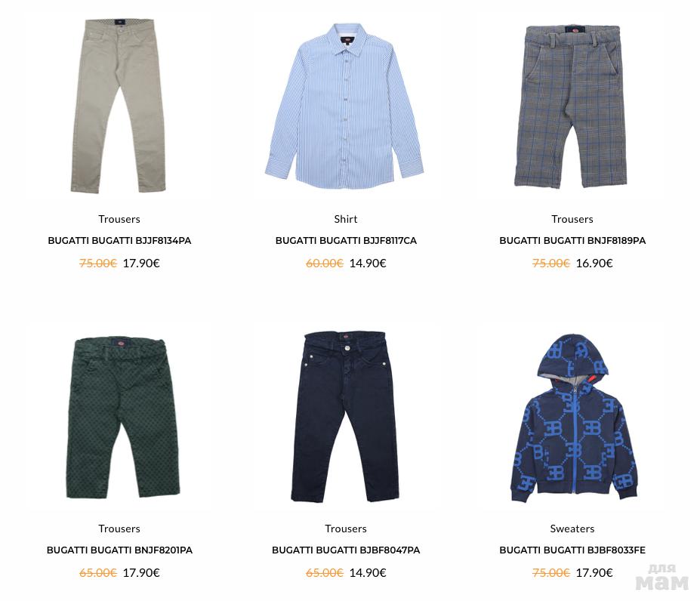The image size is (700, 601).
Task: Open product link BUGATTI BUGATTI BNJF8201PA
Action: [119, 550]
